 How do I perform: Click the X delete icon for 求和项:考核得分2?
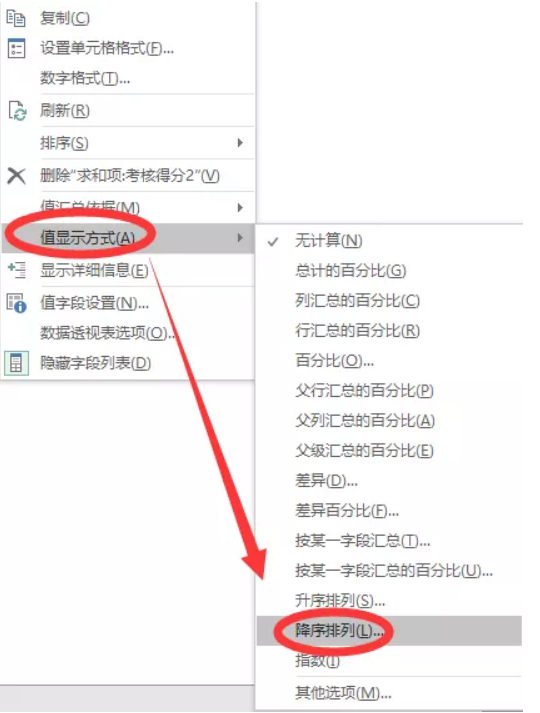click(x=16, y=176)
